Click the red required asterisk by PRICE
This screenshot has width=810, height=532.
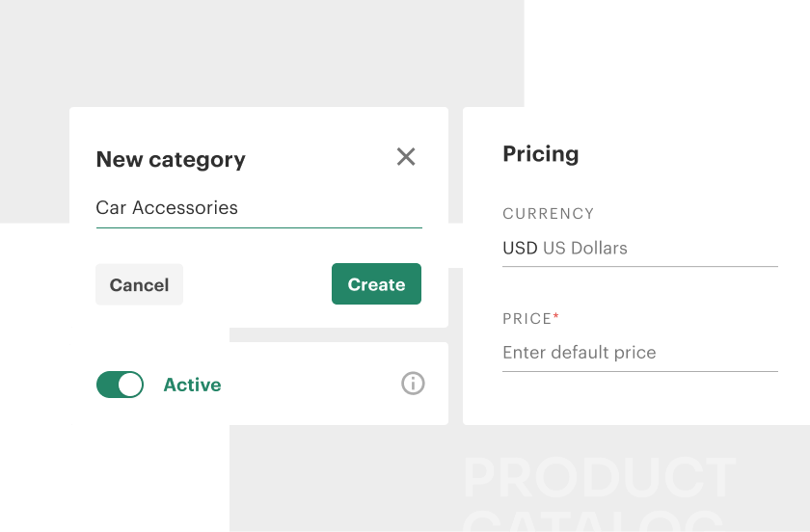(x=555, y=315)
